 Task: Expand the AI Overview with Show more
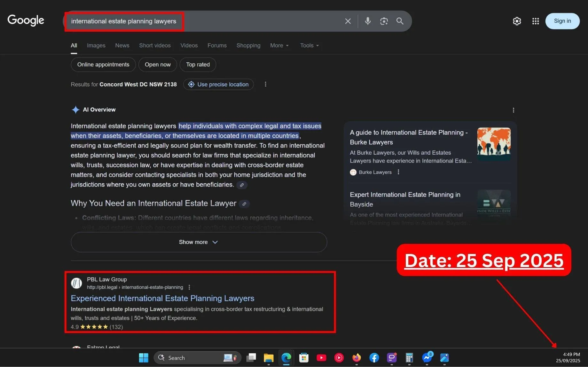pos(198,242)
